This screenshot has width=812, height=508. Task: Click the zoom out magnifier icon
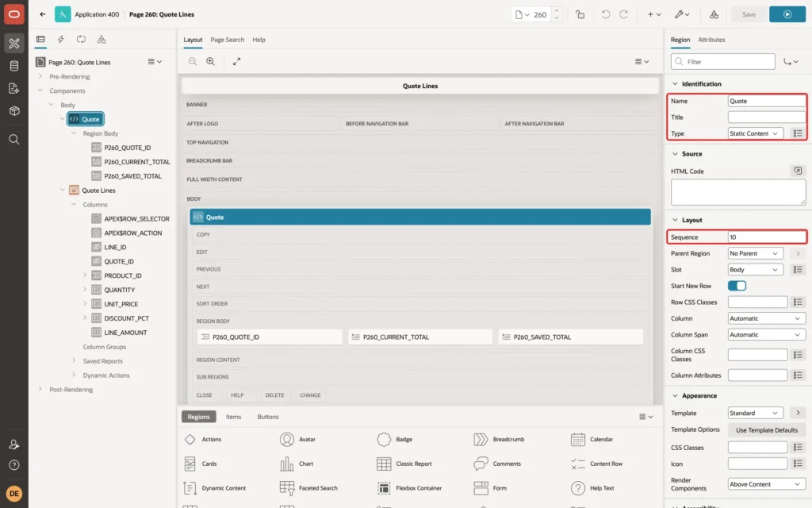tap(193, 61)
